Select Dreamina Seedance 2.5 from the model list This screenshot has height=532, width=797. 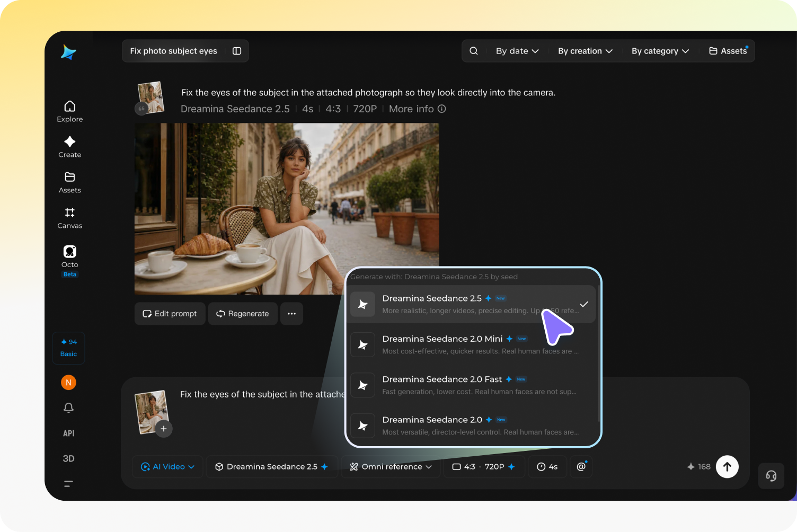coord(472,304)
